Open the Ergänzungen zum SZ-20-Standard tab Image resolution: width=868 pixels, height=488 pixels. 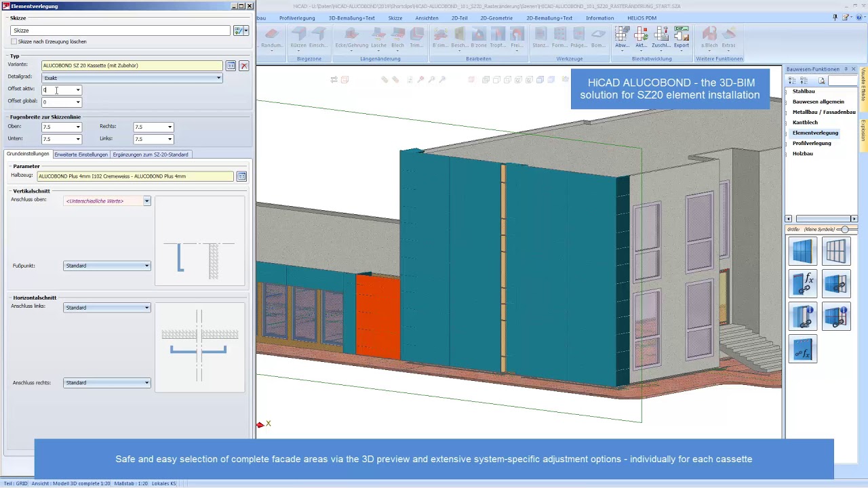tap(151, 155)
